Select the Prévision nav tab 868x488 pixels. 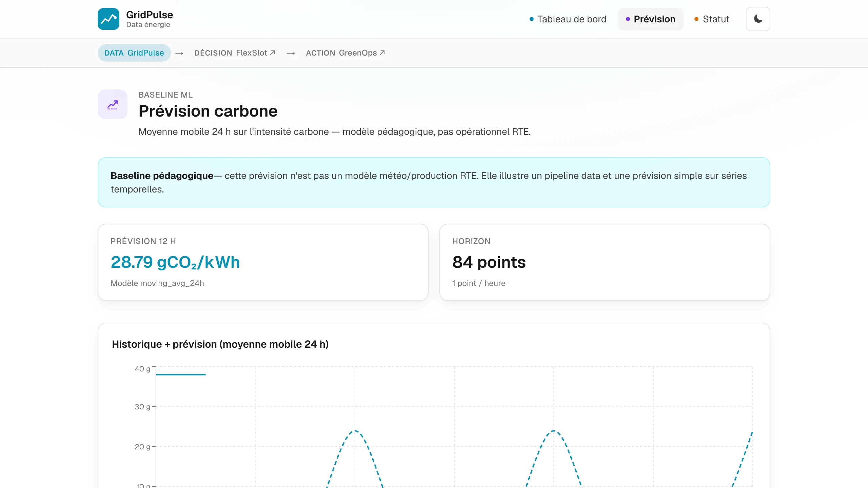coord(650,19)
